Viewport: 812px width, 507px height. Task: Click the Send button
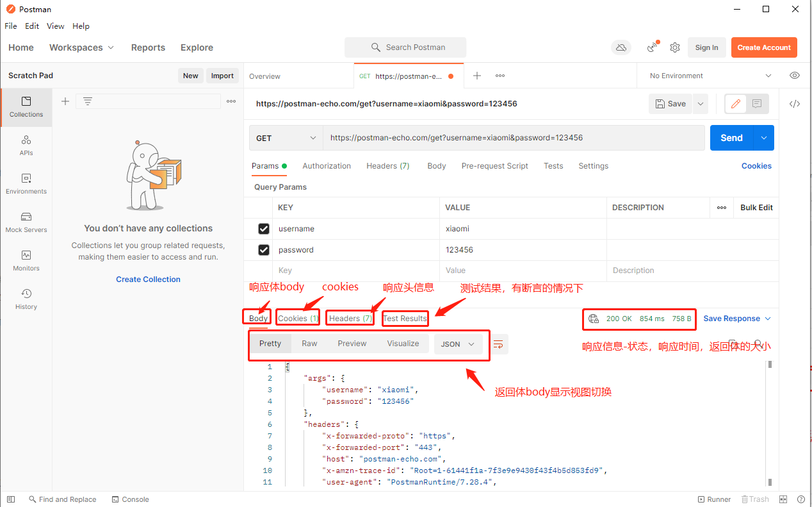(x=731, y=138)
